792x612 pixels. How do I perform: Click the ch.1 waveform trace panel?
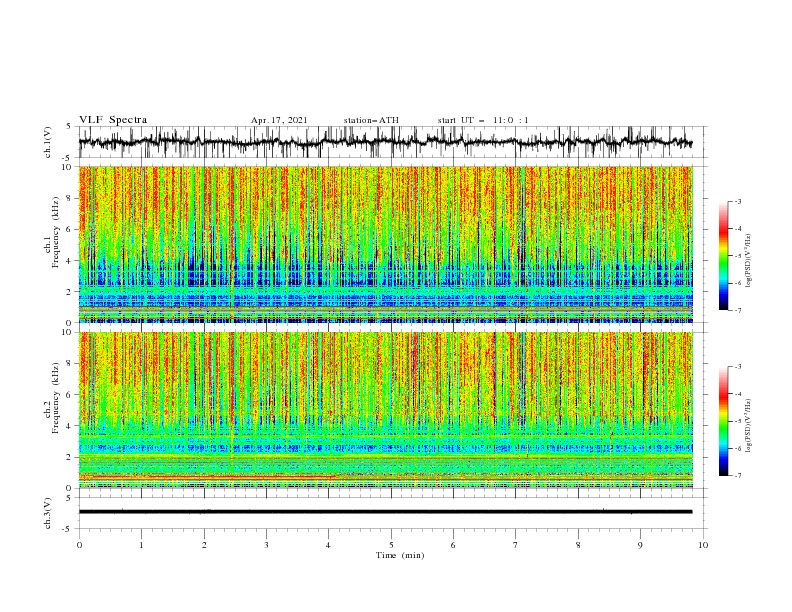pos(393,142)
